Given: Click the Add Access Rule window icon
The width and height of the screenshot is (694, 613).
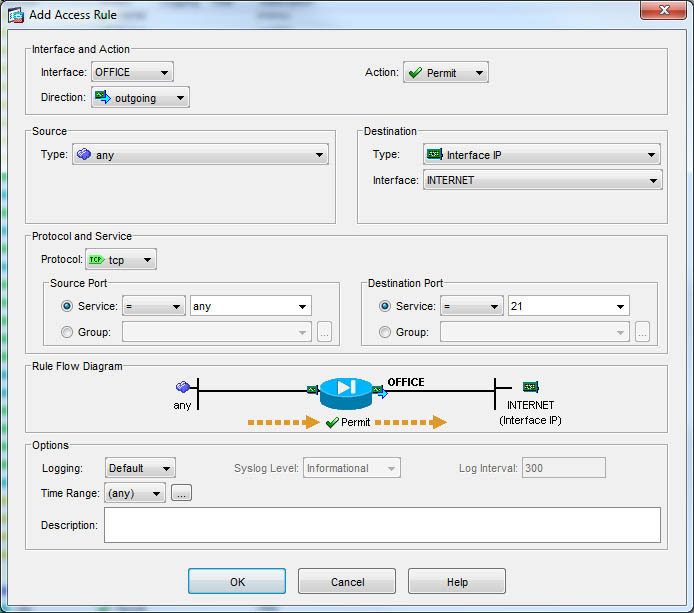Looking at the screenshot, I should coord(16,15).
